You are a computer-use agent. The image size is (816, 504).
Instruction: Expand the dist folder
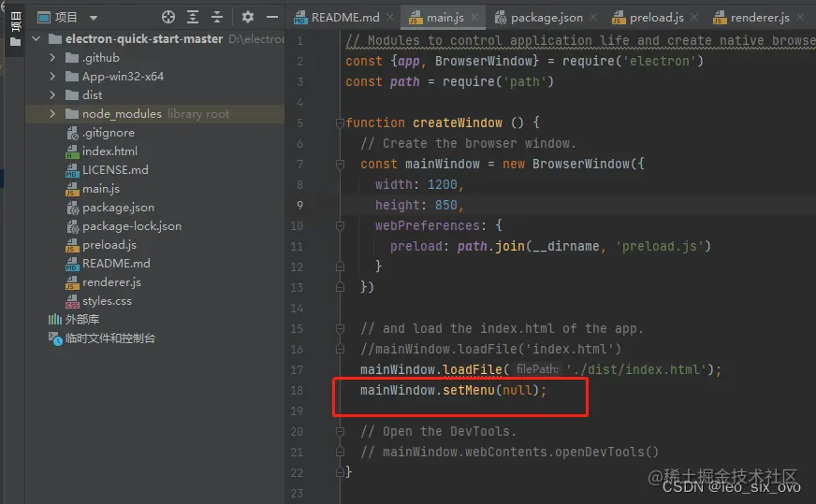click(52, 94)
